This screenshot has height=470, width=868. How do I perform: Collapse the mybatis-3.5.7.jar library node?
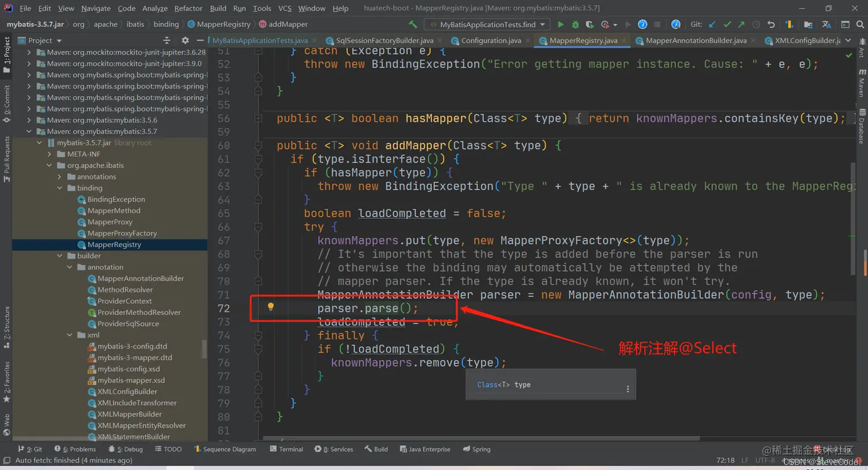coord(39,142)
